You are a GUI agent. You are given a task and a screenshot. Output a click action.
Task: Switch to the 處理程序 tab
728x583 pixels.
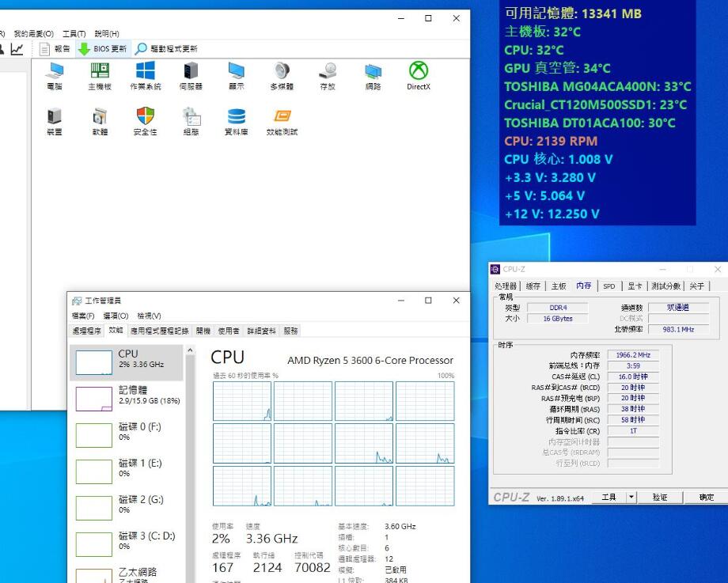point(87,331)
